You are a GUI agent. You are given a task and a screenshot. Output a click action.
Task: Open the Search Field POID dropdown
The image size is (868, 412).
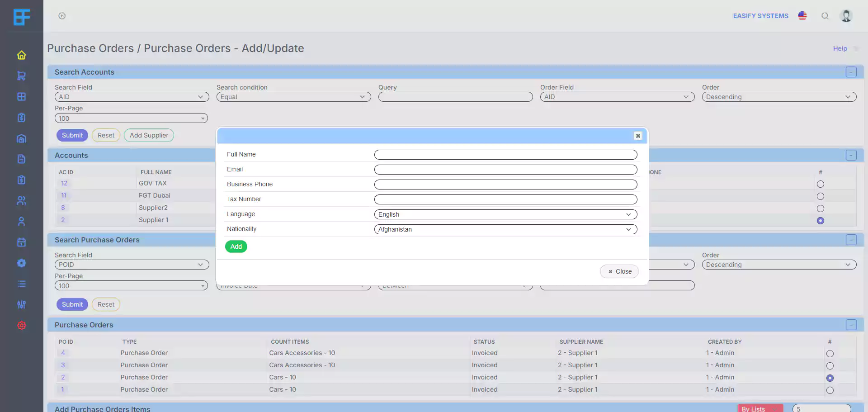pyautogui.click(x=132, y=265)
